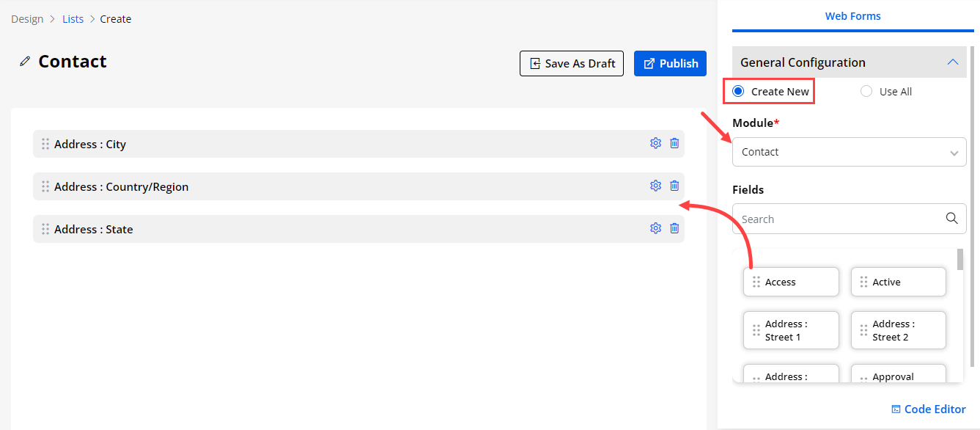This screenshot has width=980, height=430.
Task: Switch to the Web Forms tab
Action: point(852,16)
